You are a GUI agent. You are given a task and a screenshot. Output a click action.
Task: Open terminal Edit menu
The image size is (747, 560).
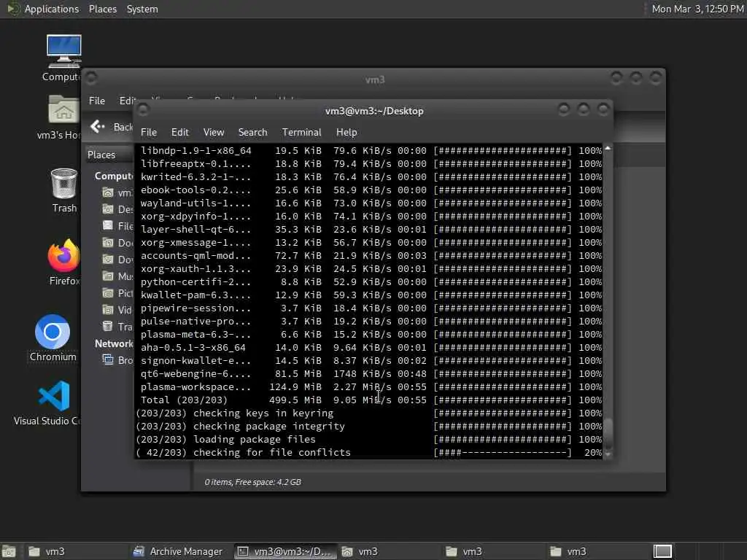pos(179,132)
